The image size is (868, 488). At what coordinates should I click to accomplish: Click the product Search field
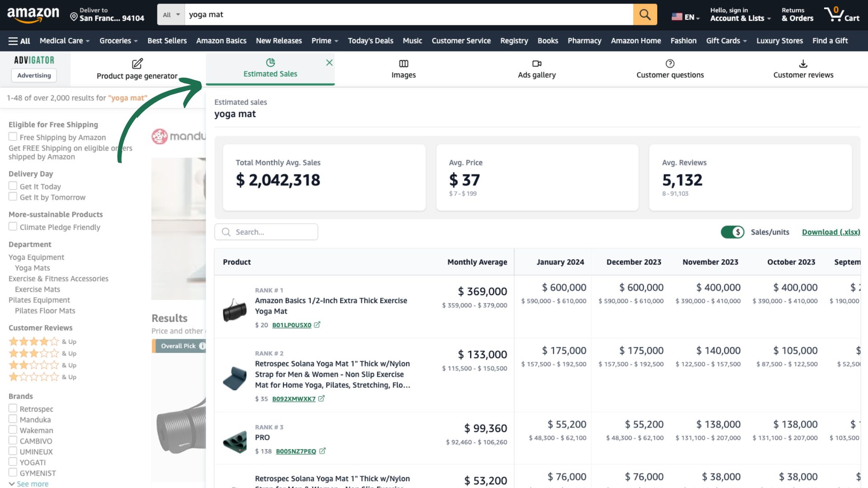[x=266, y=232]
